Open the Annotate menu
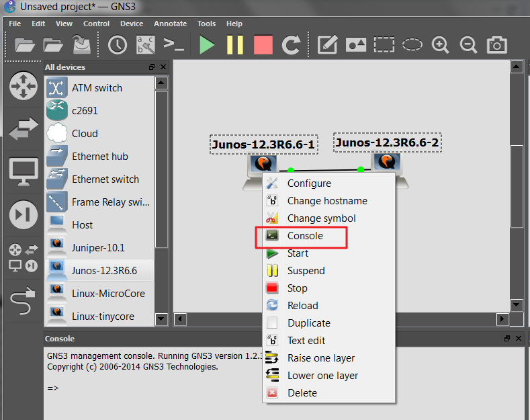Image resolution: width=530 pixels, height=420 pixels. pos(171,24)
